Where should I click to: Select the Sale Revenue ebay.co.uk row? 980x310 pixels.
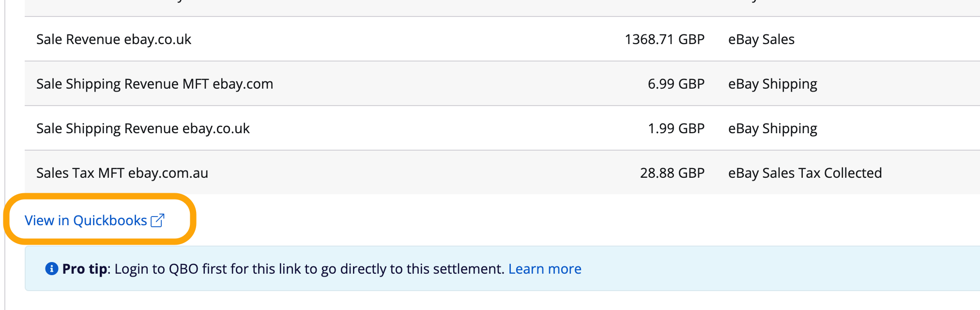click(x=502, y=39)
